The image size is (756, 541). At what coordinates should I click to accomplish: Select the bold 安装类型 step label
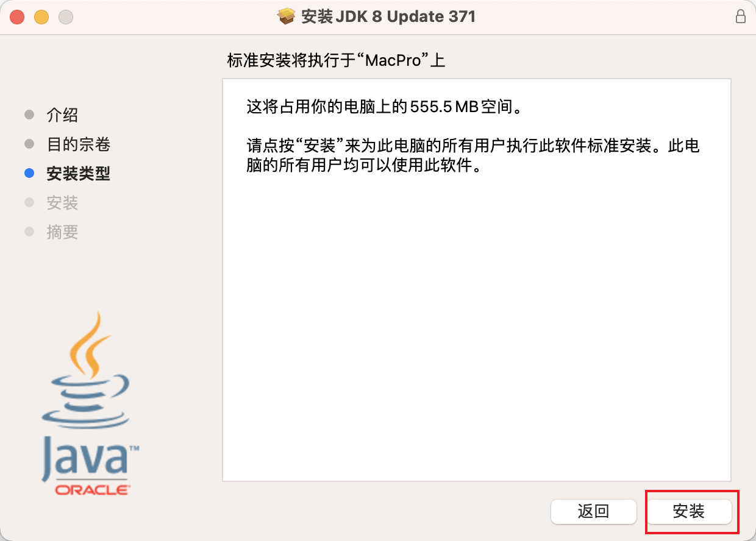[79, 174]
